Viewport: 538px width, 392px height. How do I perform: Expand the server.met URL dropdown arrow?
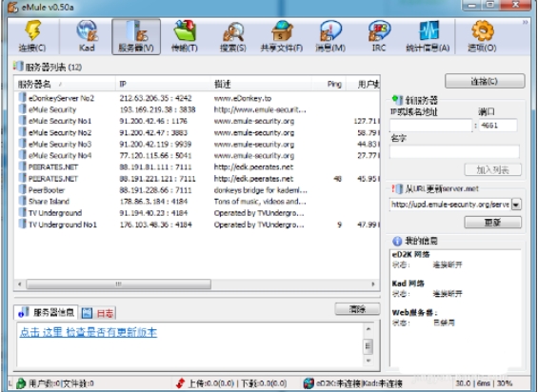(516, 205)
